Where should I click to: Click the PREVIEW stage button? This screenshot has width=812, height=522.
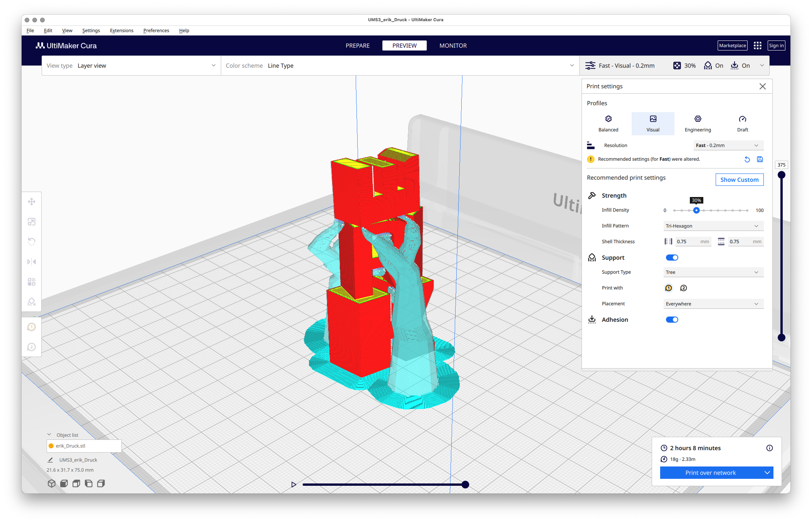(404, 45)
